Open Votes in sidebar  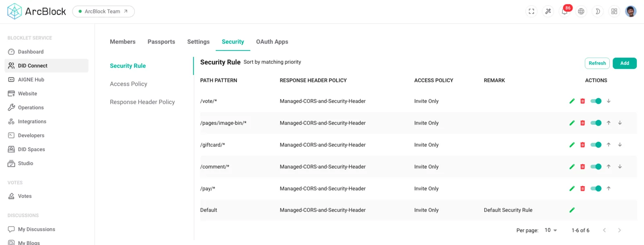coord(46,196)
